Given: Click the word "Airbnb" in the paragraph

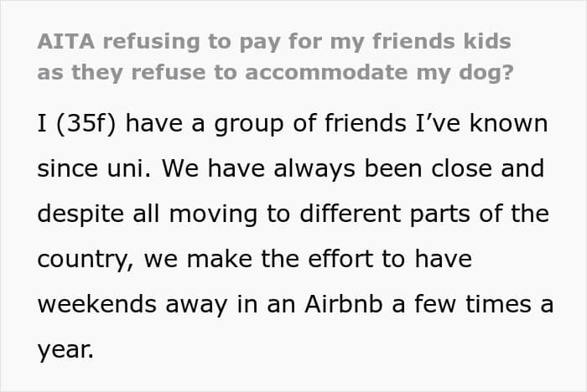Looking at the screenshot, I should (x=343, y=304).
